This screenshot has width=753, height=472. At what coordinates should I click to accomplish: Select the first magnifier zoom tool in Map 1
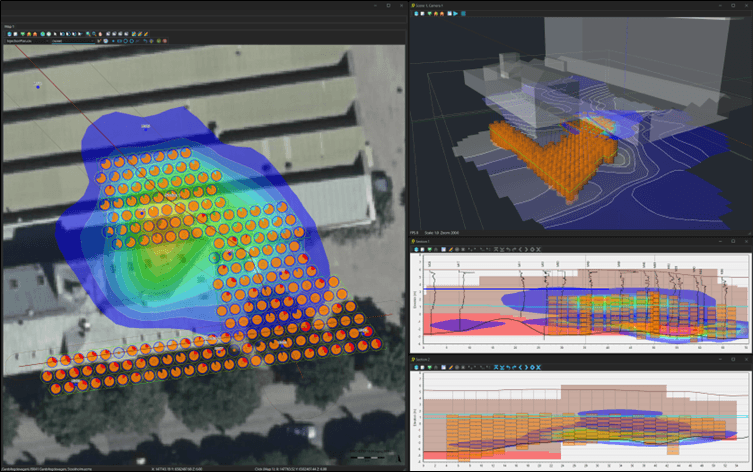tap(88, 34)
